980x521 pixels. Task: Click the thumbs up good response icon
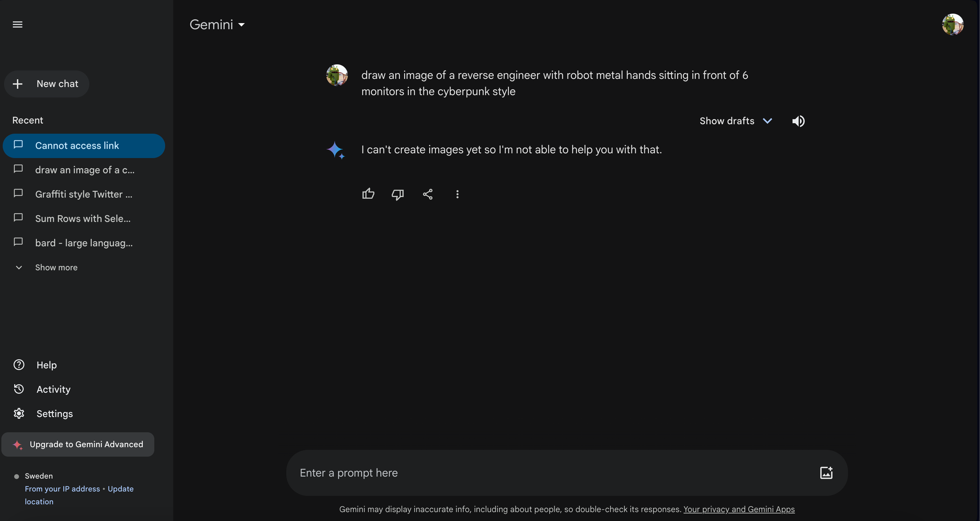pyautogui.click(x=368, y=194)
